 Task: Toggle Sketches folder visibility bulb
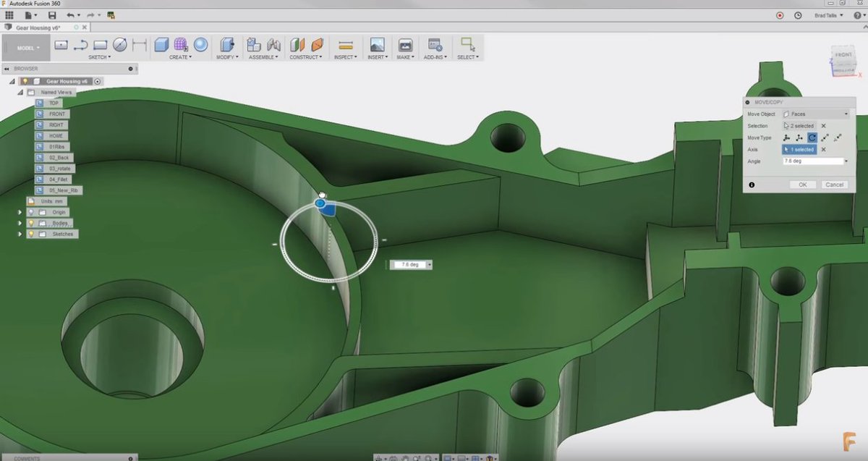[x=31, y=234]
